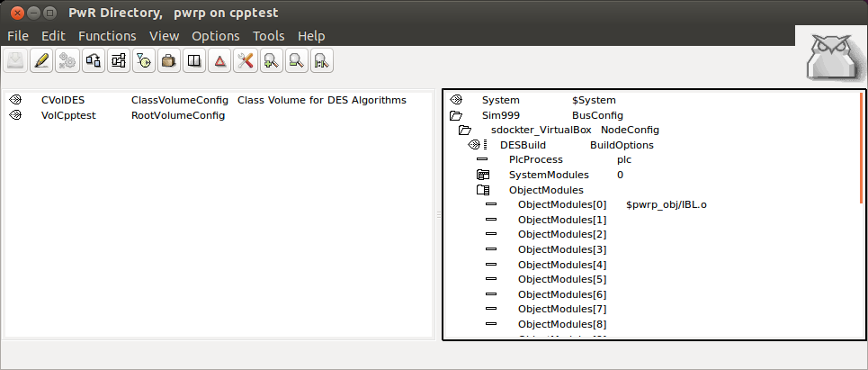Open the object hierarchy diagram icon
This screenshot has height=370, width=868.
[119, 60]
